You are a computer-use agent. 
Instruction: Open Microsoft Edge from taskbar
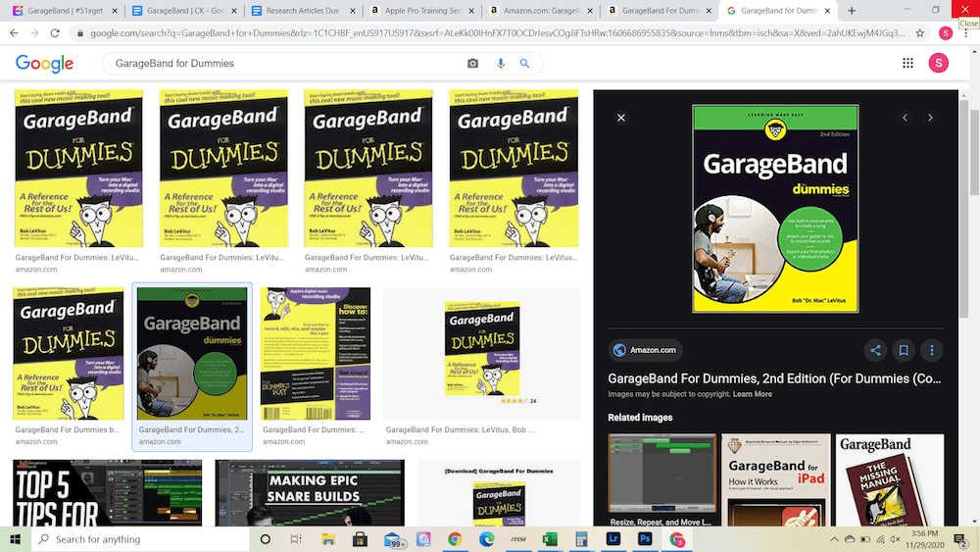click(x=487, y=539)
